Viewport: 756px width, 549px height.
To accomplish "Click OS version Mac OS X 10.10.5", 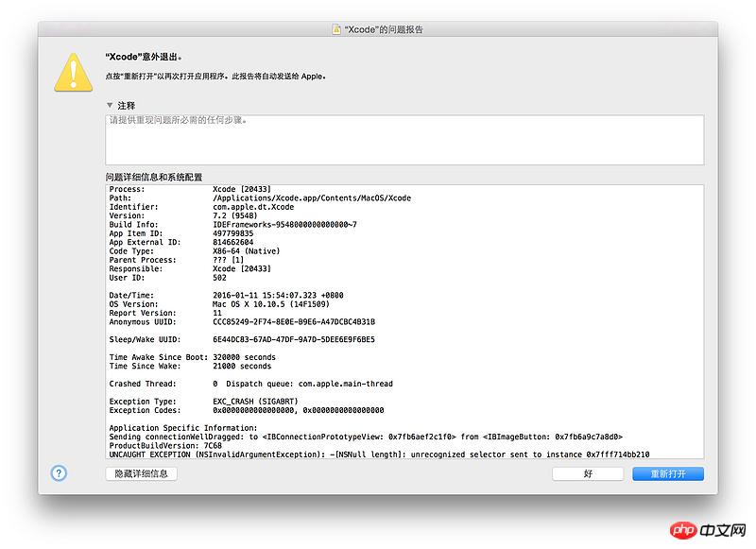I will click(271, 304).
